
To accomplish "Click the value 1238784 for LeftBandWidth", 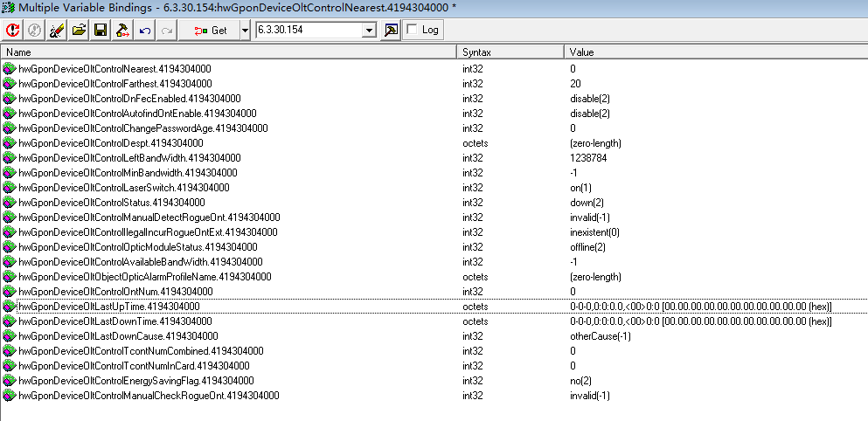I will click(x=587, y=158).
